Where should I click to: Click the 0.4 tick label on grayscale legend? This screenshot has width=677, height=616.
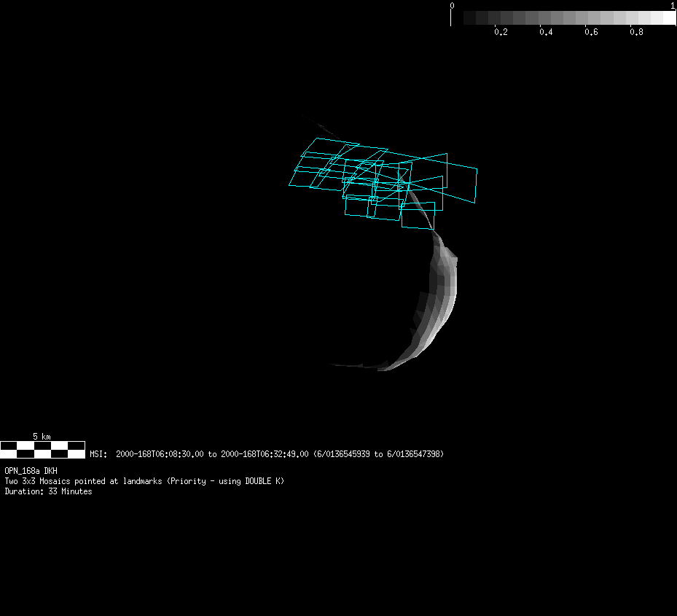546,33
